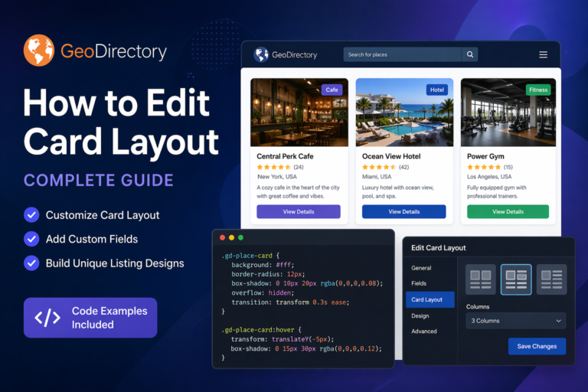Select the two-column grid layout icon
Image resolution: width=588 pixels, height=392 pixels.
pyautogui.click(x=480, y=279)
